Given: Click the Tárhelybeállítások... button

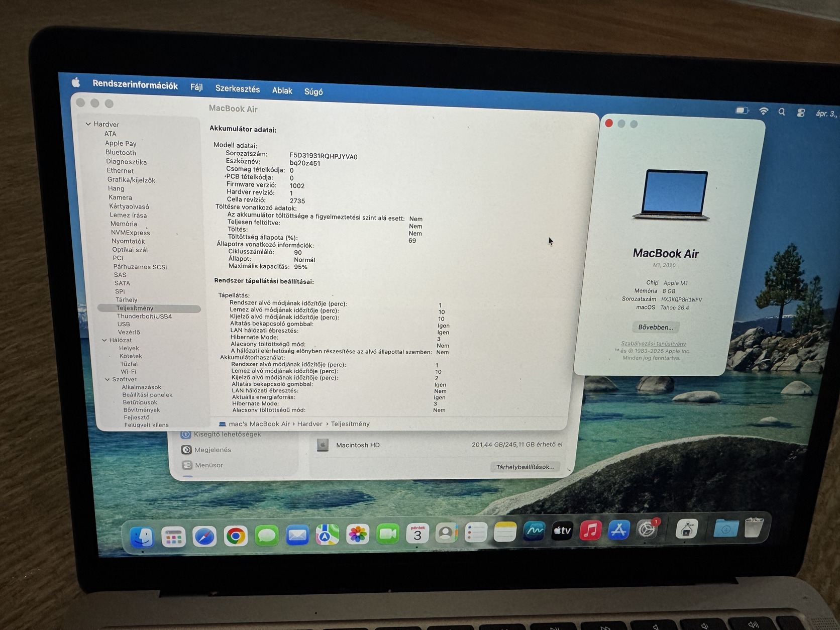Looking at the screenshot, I should click(525, 467).
